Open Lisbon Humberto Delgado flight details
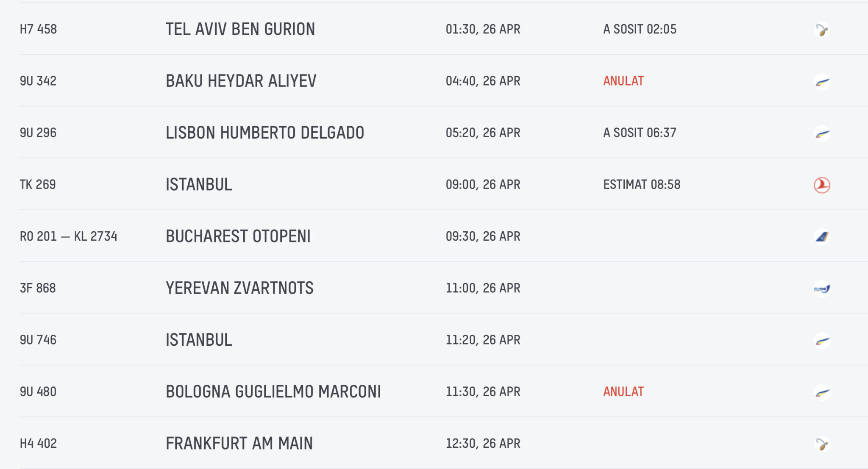Viewport: 868px width, 469px height. pyautogui.click(x=265, y=133)
